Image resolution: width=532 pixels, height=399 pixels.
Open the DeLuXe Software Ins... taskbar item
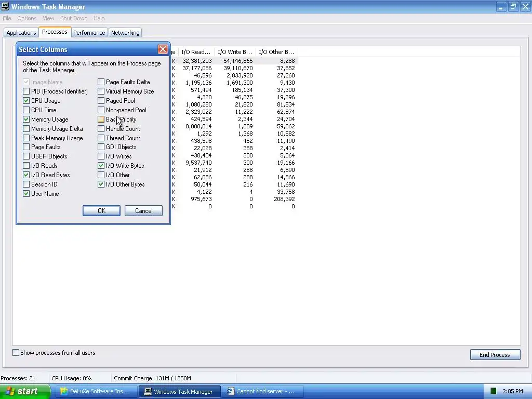(96, 391)
